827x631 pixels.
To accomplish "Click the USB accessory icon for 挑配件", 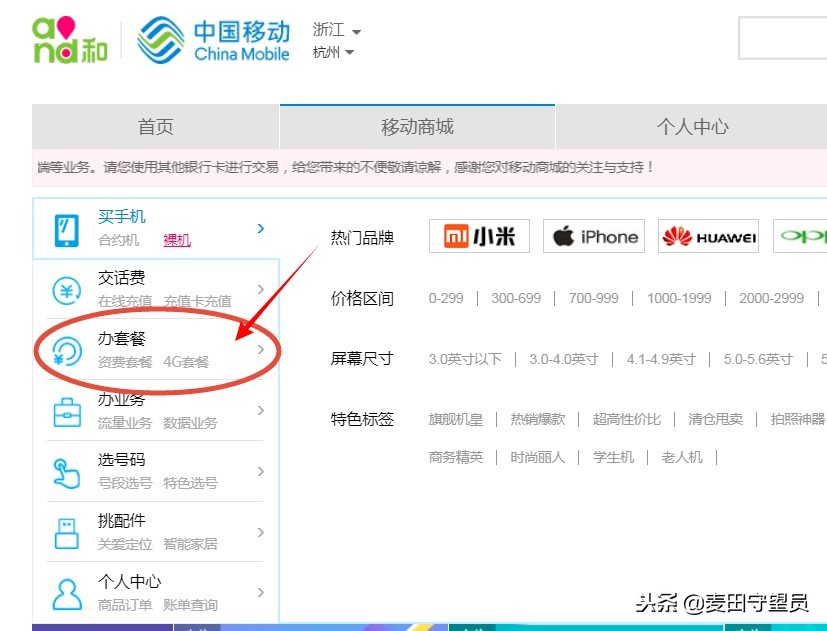I will point(67,533).
